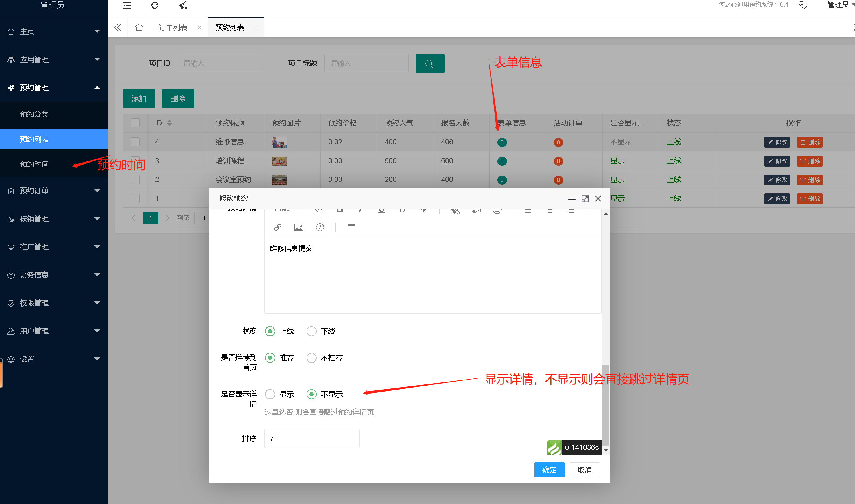Screen dimensions: 855x504
Task: Focus the 项目ID input field
Action: tap(220, 63)
